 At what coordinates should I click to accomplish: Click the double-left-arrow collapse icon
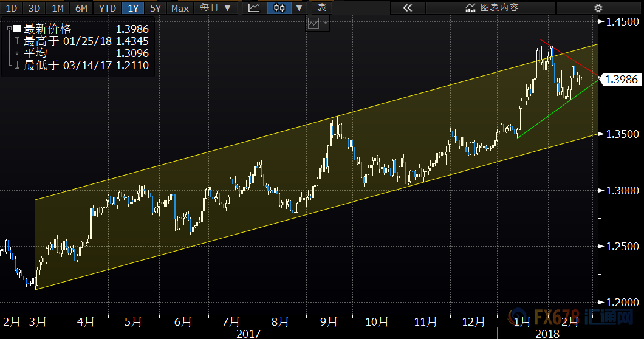tap(407, 8)
